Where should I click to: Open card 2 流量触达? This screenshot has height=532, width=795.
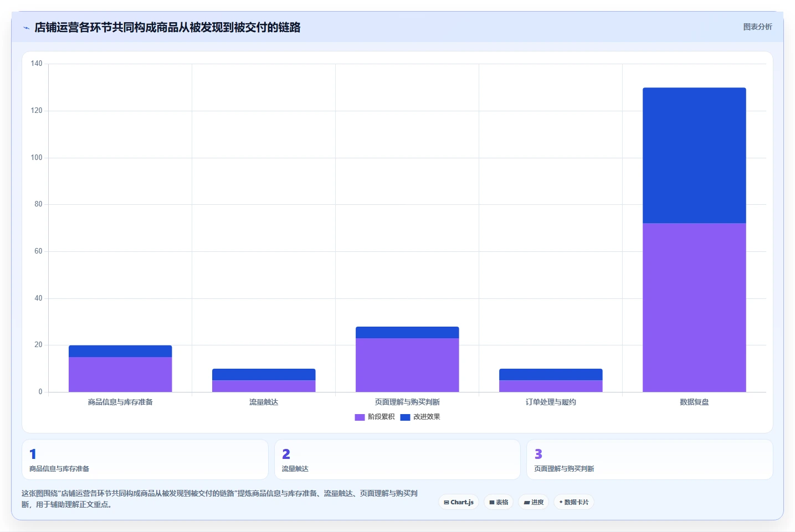point(397,459)
